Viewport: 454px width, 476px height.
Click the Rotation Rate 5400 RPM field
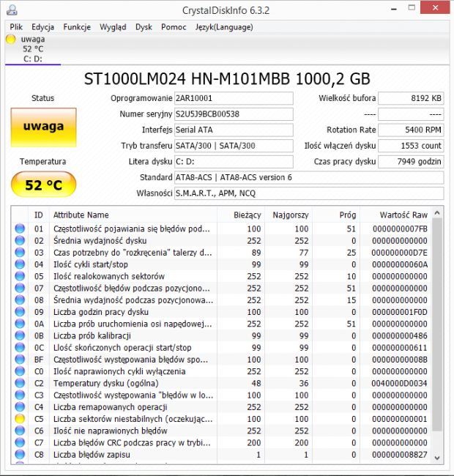411,130
